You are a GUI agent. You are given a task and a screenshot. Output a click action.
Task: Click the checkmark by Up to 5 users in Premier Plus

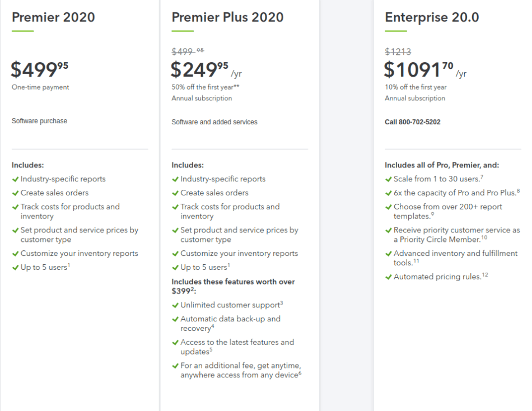175,268
